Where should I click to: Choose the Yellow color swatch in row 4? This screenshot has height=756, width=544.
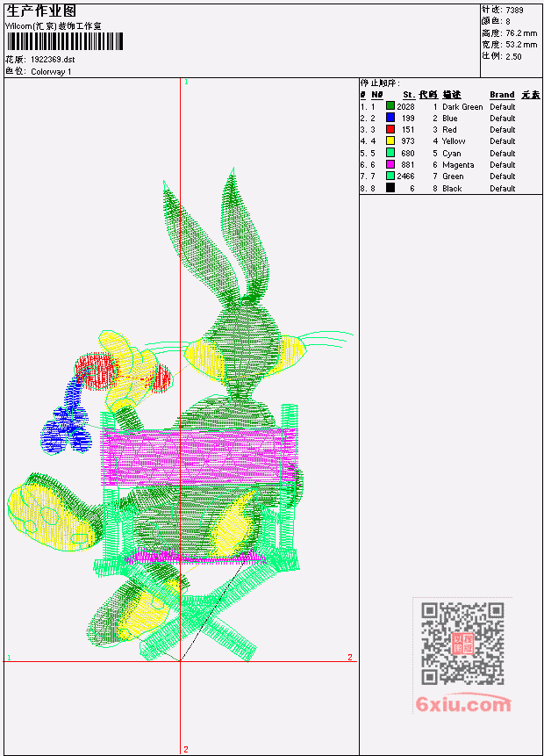tap(390, 140)
